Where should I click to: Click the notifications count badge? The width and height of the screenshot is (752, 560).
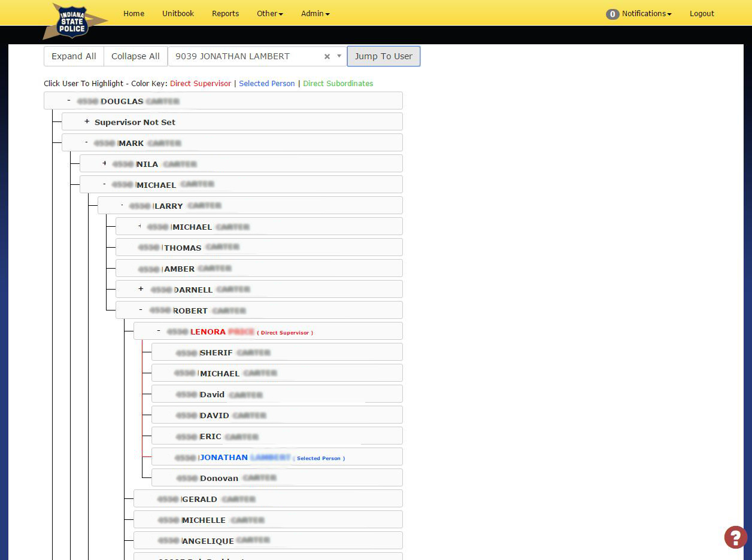click(612, 14)
